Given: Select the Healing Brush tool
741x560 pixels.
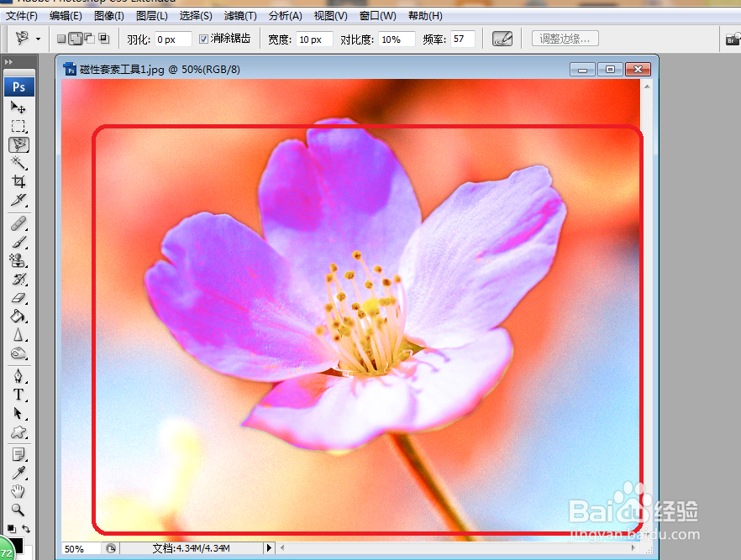Looking at the screenshot, I should (x=18, y=223).
